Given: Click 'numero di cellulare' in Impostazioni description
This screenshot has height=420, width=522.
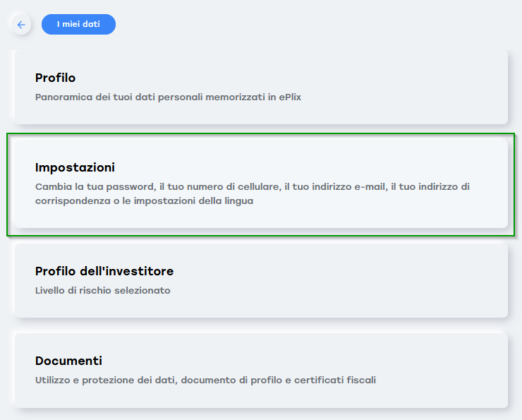Looking at the screenshot, I should (233, 186).
